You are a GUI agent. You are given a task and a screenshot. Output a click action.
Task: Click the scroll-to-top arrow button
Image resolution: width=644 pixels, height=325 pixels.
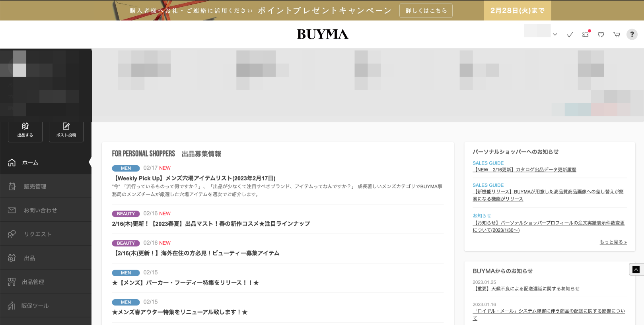[x=636, y=269]
